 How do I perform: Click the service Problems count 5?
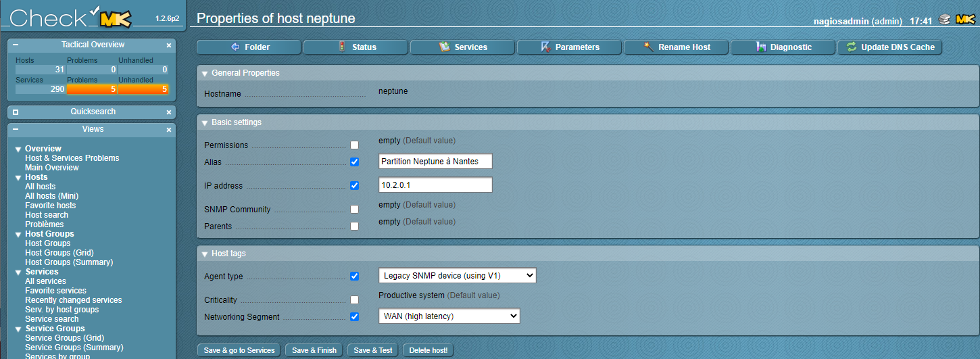pos(92,89)
